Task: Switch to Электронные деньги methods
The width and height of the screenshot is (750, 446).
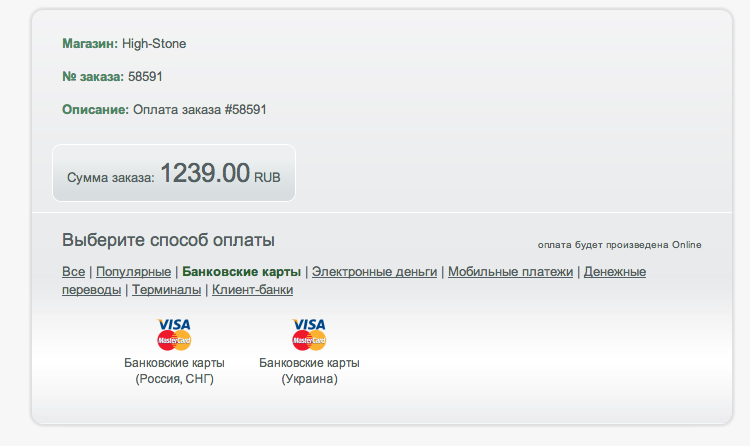Action: pyautogui.click(x=375, y=272)
